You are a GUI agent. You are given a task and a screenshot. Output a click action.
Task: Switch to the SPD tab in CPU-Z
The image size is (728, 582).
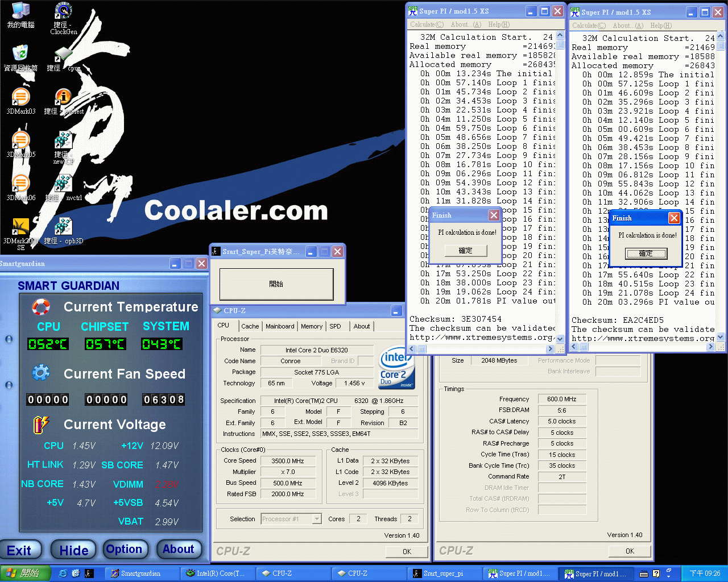tap(336, 326)
